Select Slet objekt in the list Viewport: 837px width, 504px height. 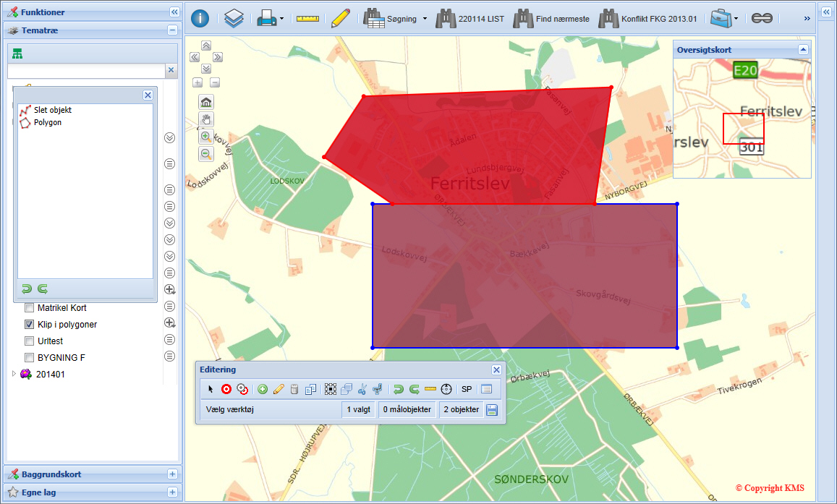pyautogui.click(x=52, y=110)
